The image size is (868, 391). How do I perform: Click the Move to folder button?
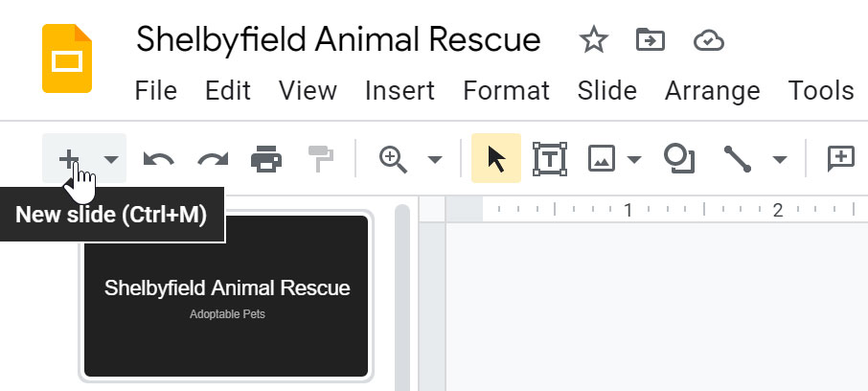pos(651,41)
